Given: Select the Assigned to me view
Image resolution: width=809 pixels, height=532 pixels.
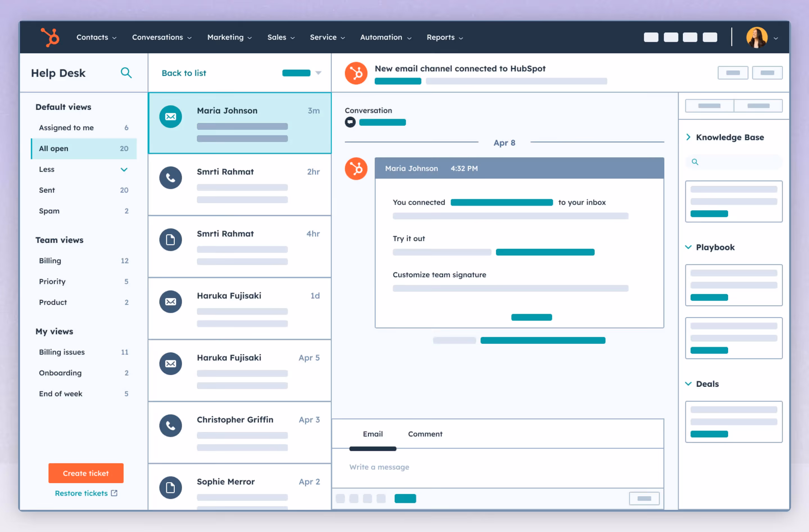Looking at the screenshot, I should (84, 128).
